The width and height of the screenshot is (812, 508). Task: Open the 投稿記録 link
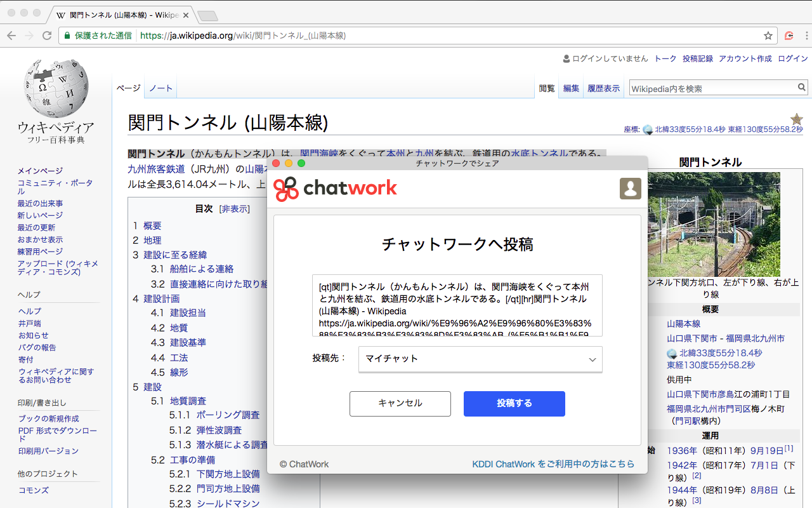coord(698,58)
